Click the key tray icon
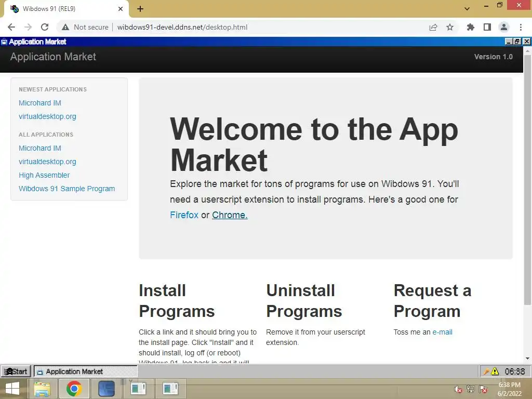This screenshot has width=532, height=399. 486,372
